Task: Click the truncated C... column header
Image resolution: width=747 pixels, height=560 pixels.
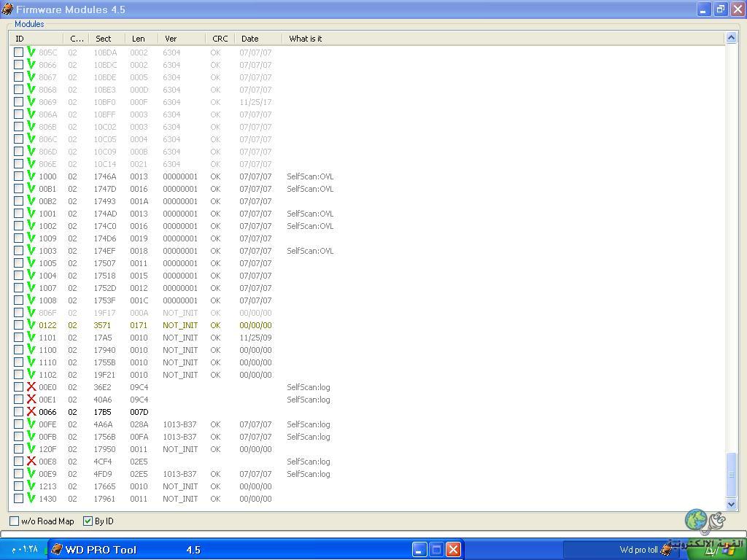Action: tap(76, 39)
